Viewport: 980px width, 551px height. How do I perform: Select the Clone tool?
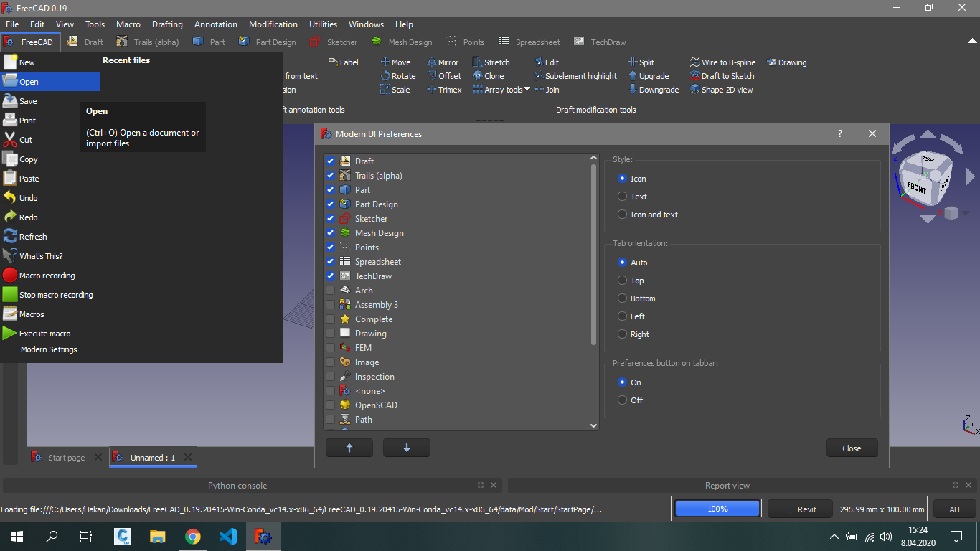click(x=489, y=76)
